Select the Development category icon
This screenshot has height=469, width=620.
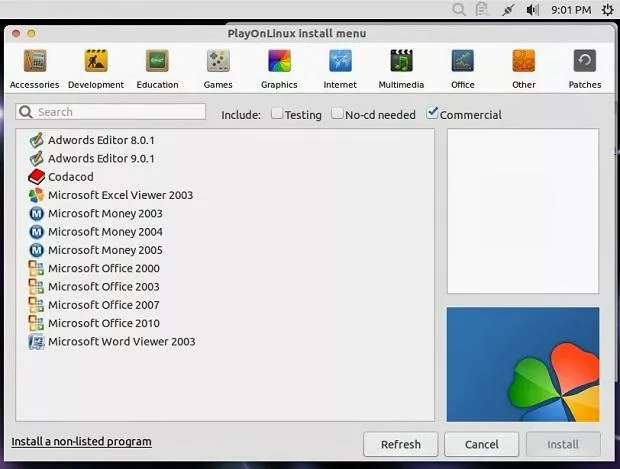pyautogui.click(x=96, y=62)
